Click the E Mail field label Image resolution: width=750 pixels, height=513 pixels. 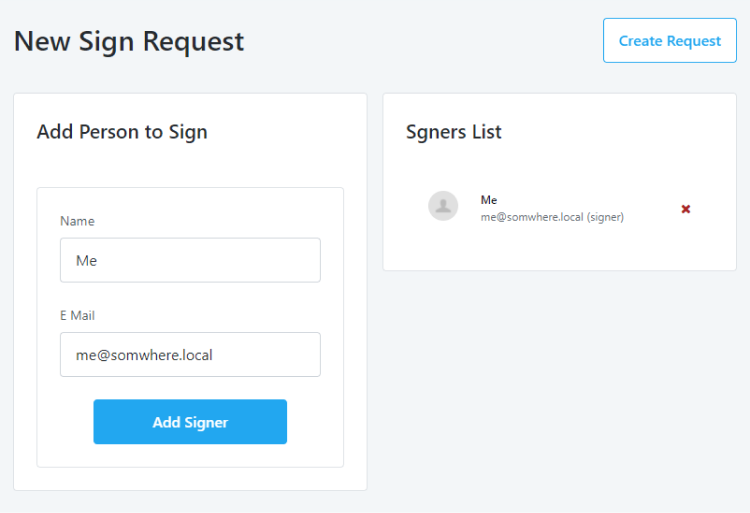(x=80, y=315)
